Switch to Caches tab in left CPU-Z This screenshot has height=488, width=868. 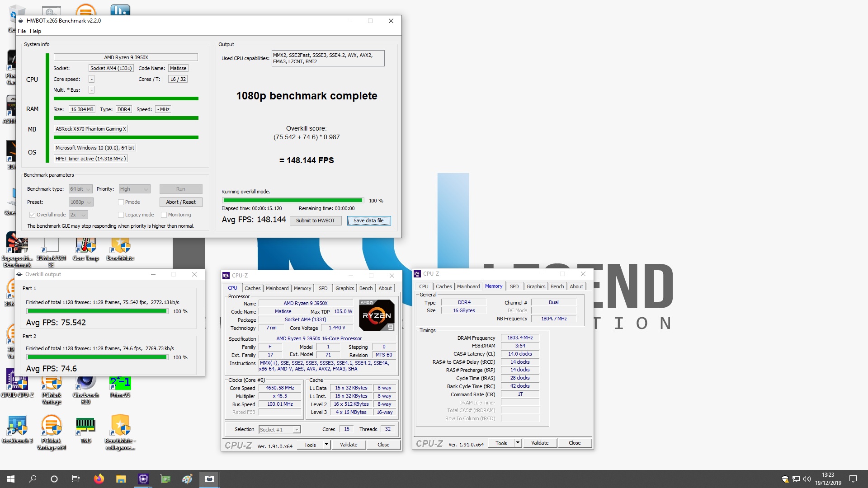point(252,288)
